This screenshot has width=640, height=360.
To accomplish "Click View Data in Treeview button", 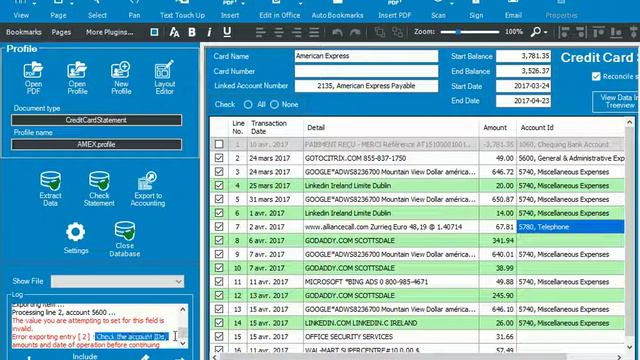I will pos(616,101).
